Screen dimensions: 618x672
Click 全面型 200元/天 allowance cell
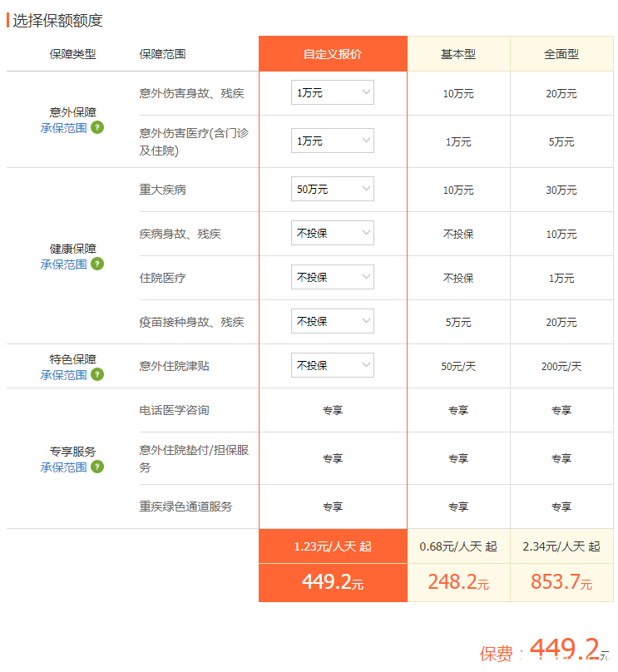coord(561,367)
